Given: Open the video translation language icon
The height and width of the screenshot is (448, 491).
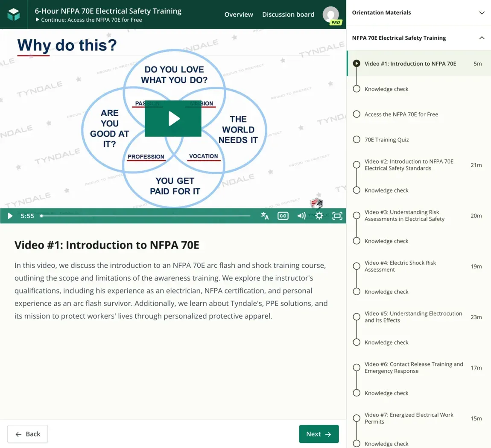Looking at the screenshot, I should (x=265, y=216).
